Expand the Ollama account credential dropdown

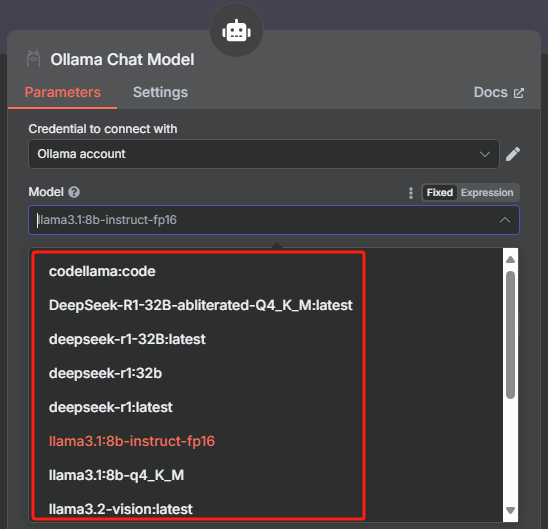click(x=264, y=154)
